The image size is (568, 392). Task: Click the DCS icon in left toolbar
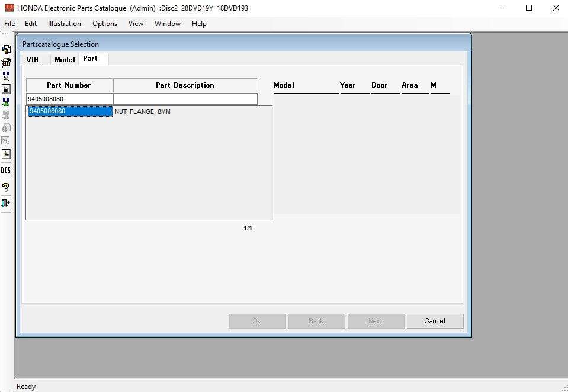coord(6,171)
